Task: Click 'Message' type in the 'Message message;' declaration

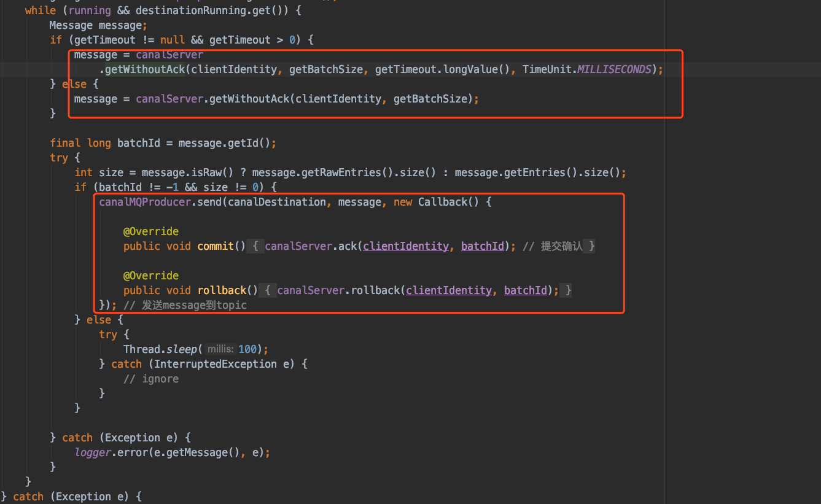Action: pyautogui.click(x=71, y=25)
